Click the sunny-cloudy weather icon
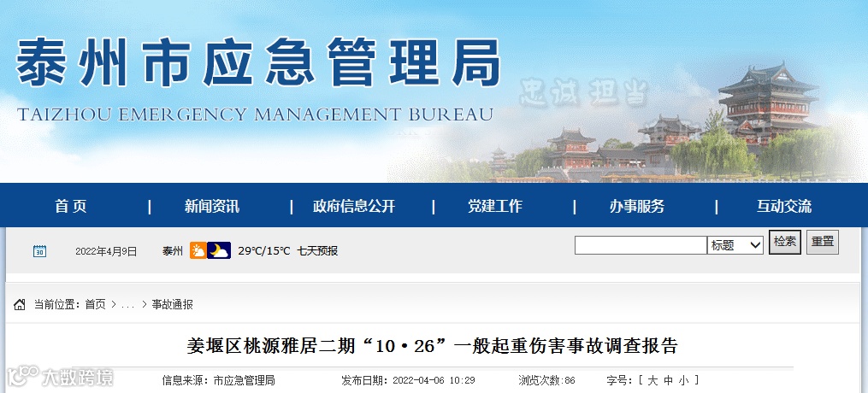The width and height of the screenshot is (868, 393). pyautogui.click(x=198, y=250)
